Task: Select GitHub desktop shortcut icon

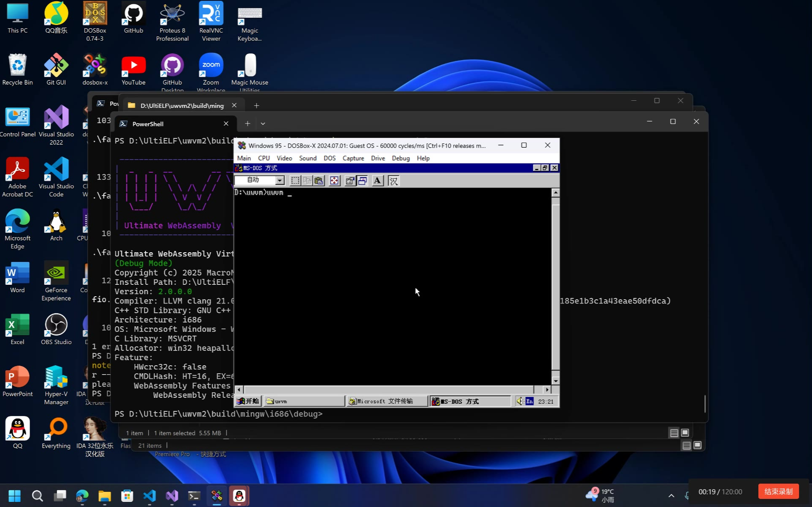Action: 133,18
